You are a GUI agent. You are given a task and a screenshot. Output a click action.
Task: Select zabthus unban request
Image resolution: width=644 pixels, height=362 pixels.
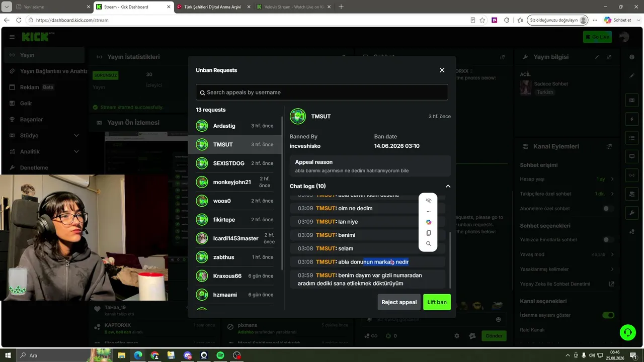pos(234,257)
